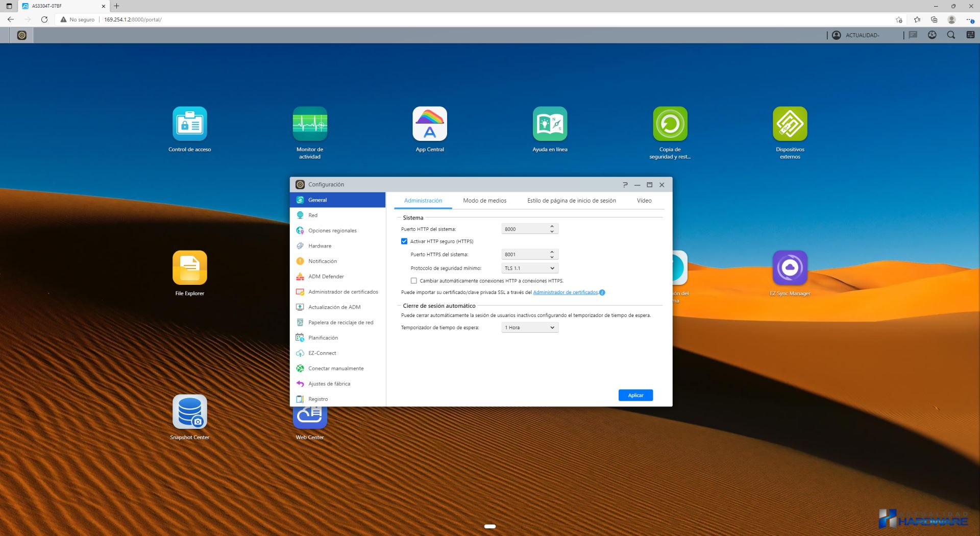The image size is (980, 536).
Task: Open Ayuda en línea desktop icon
Action: pos(550,124)
